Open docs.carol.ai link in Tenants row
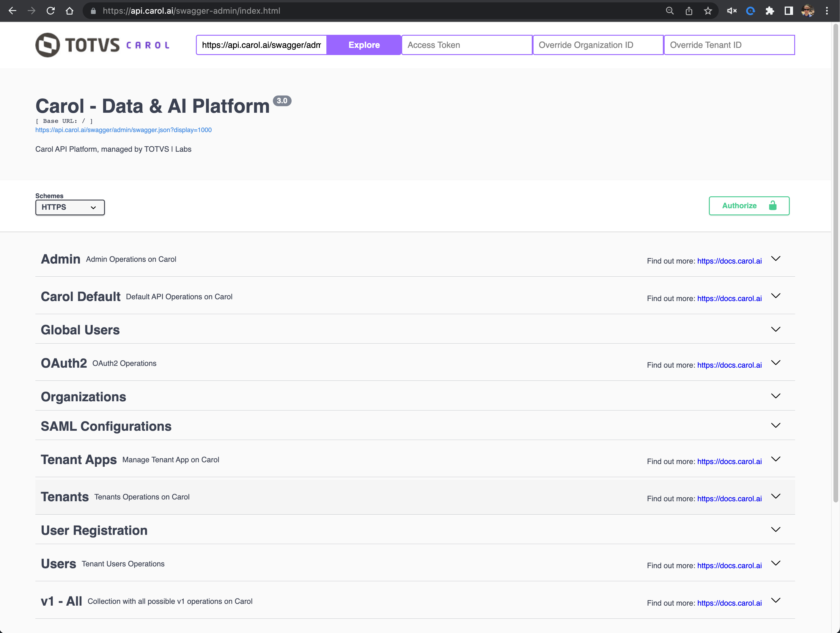The image size is (840, 633). point(729,499)
